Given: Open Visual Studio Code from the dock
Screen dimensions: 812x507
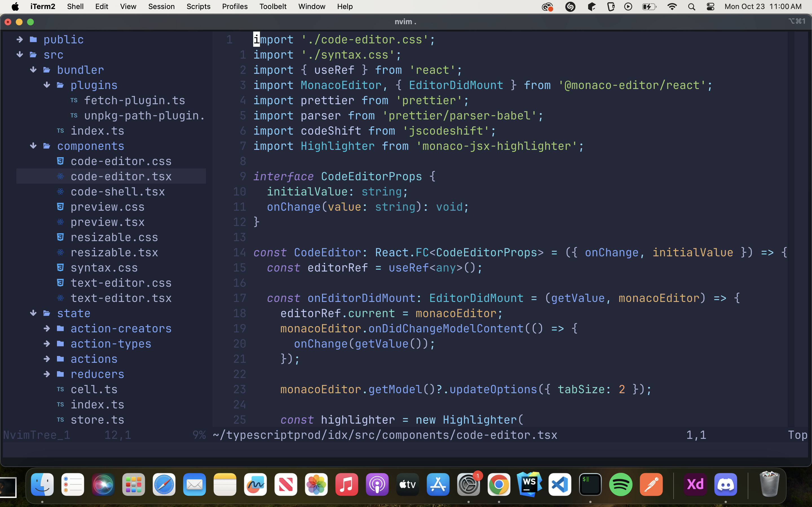Looking at the screenshot, I should (x=560, y=484).
